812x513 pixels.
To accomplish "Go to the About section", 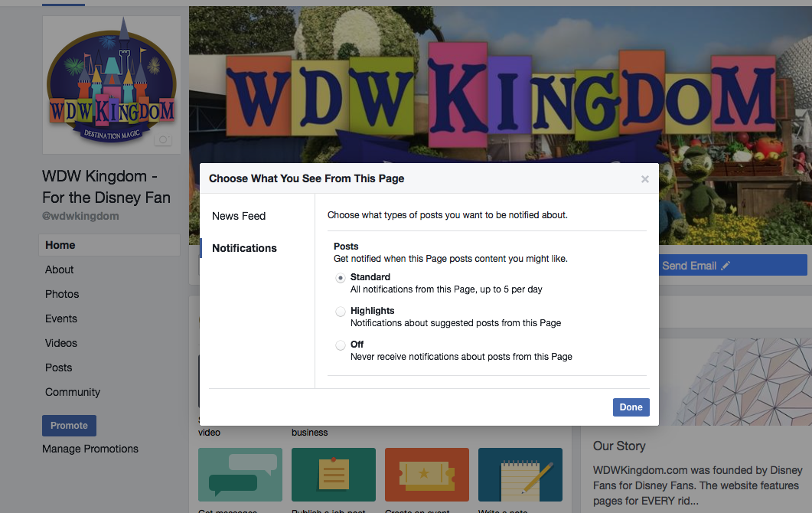I will (x=60, y=270).
